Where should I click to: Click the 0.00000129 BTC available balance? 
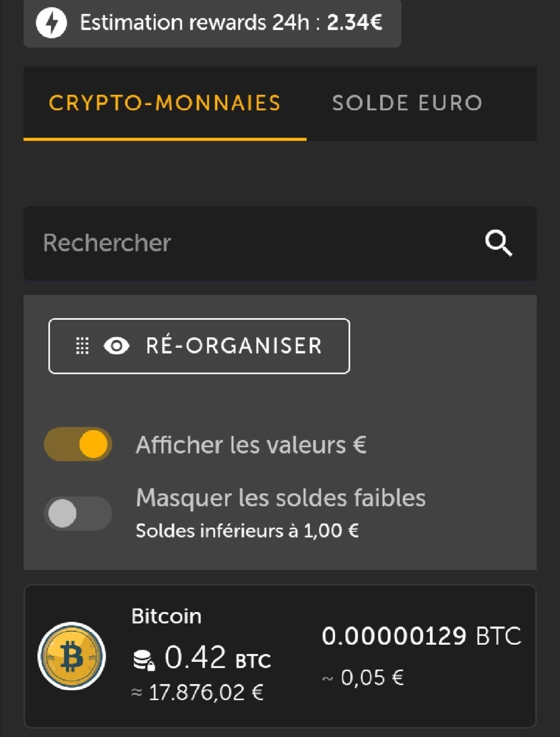[x=421, y=636]
